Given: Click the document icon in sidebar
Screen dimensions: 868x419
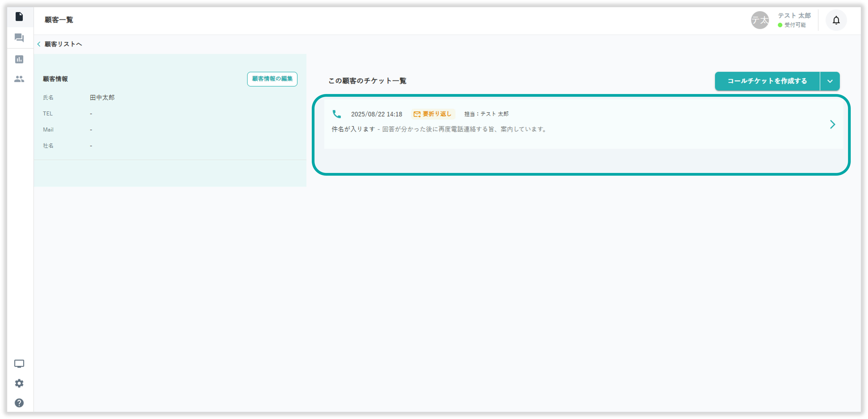Looking at the screenshot, I should coord(19,16).
